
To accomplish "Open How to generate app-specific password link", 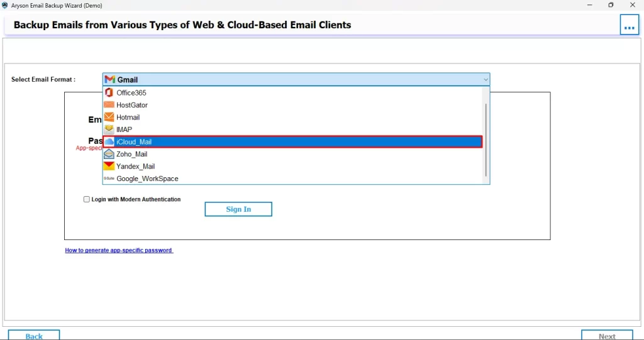I will [119, 250].
